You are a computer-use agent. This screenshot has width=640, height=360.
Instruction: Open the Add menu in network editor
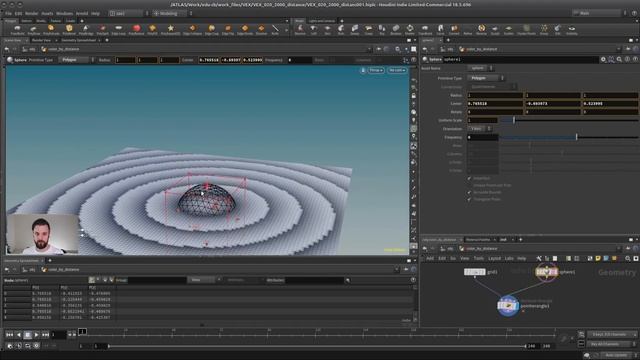tap(430, 258)
